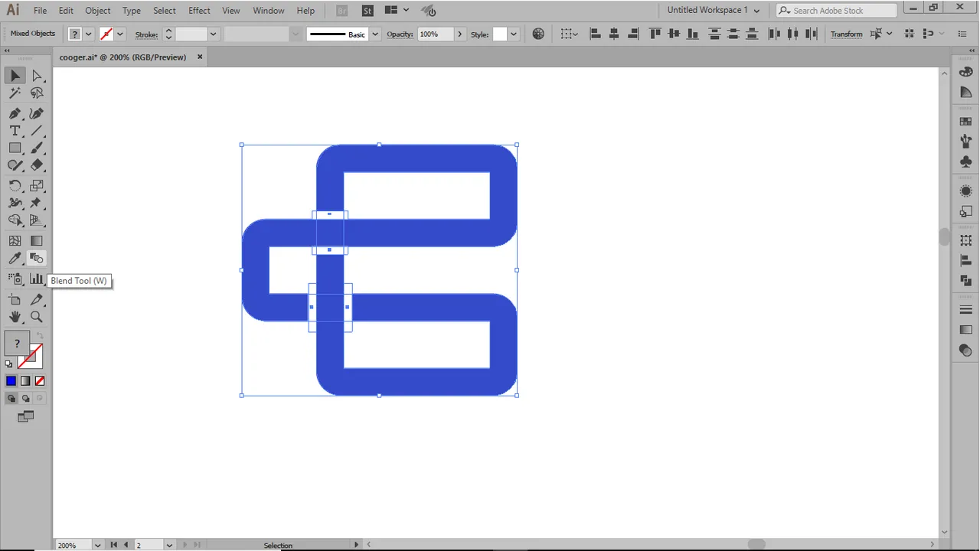980x551 pixels.
Task: Select the Selection tool (black arrow)
Action: click(15, 76)
